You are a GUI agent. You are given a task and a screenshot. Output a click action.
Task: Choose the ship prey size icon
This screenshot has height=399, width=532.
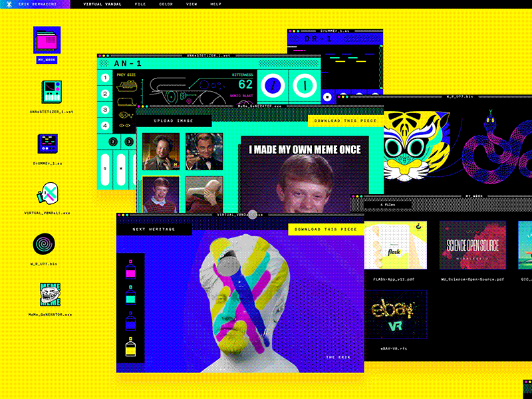click(x=126, y=86)
